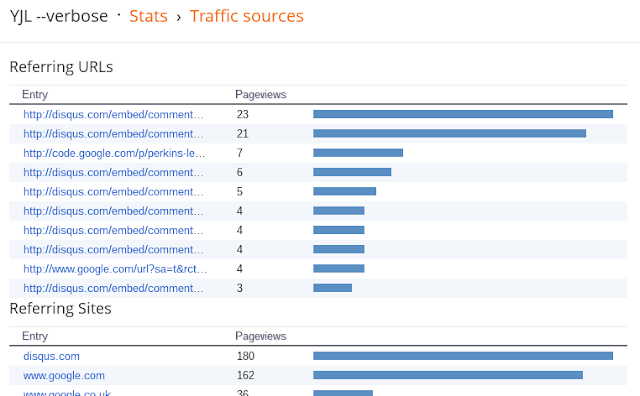Open the disqus.com URL with 3 pageviews
Screen dimensions: 640x396
(x=113, y=288)
